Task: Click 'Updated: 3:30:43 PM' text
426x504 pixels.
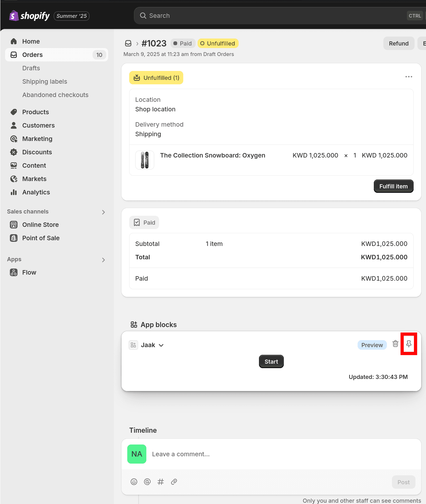Action: point(378,377)
